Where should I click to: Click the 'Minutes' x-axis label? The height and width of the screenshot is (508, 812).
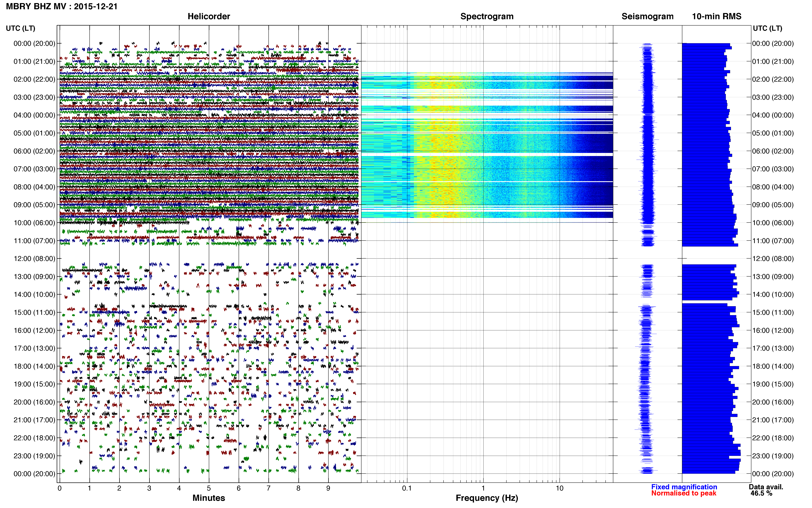209,498
